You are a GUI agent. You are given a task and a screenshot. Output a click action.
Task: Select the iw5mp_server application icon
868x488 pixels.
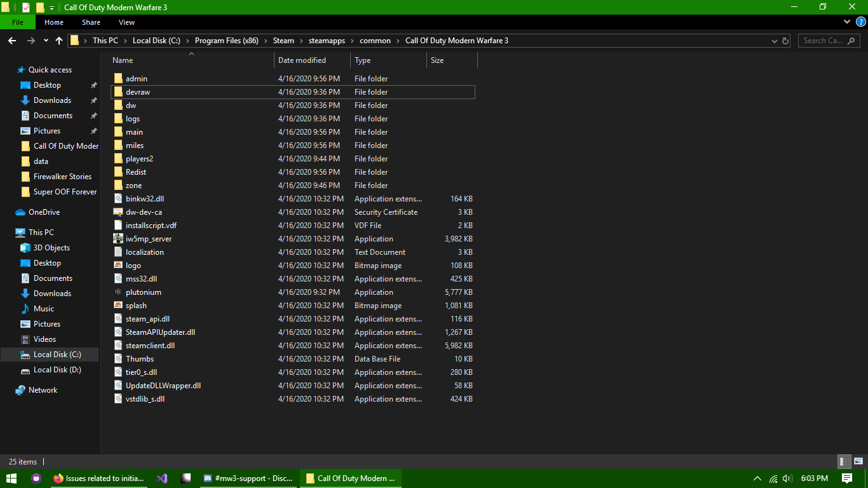118,239
